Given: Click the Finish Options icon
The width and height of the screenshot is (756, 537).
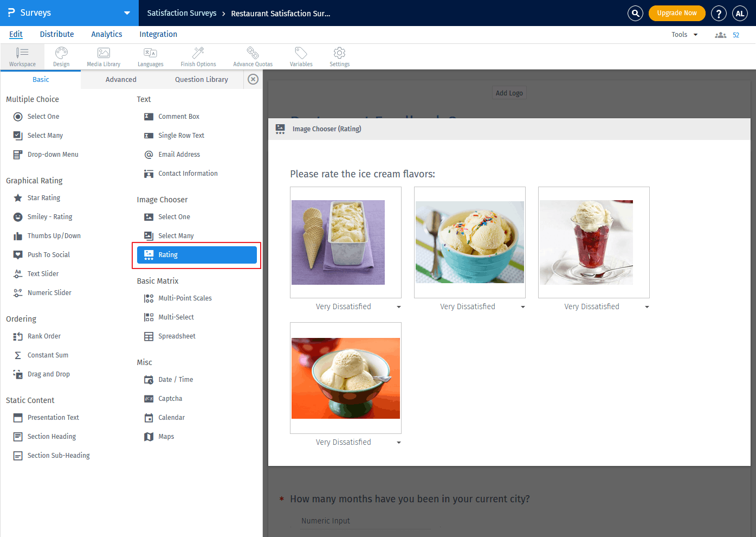Looking at the screenshot, I should coord(198,56).
